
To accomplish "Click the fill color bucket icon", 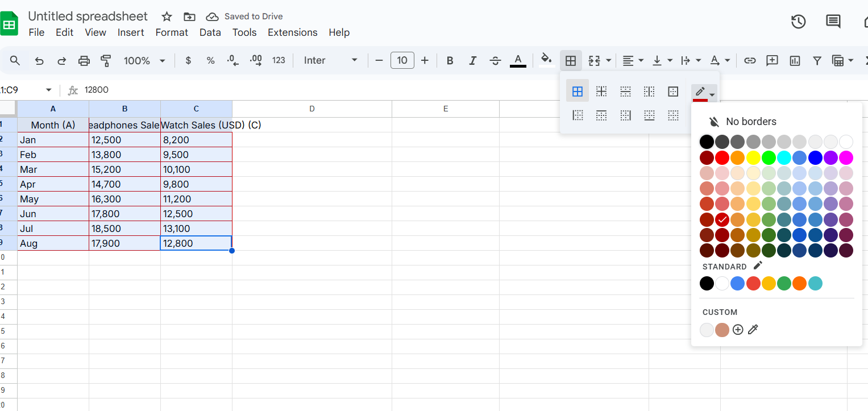I will pos(546,60).
